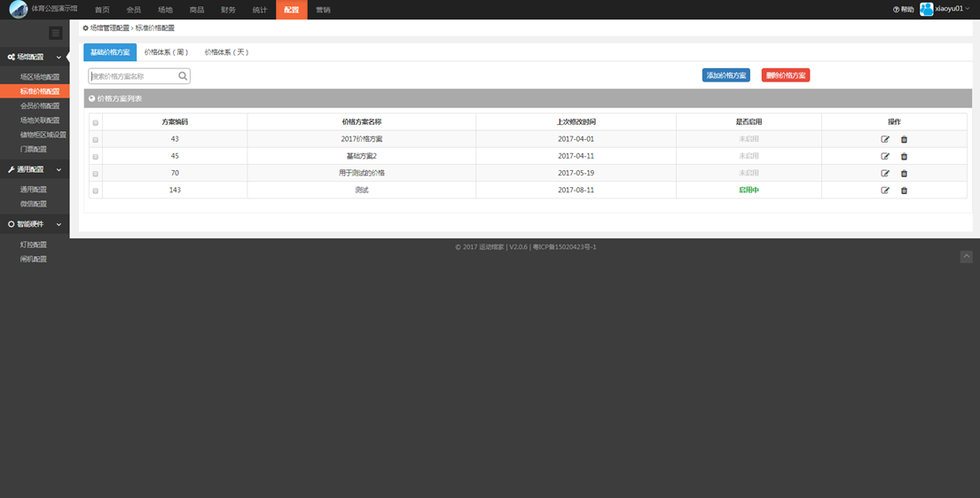
Task: Tick the checkbox for plan 143
Action: [95, 191]
